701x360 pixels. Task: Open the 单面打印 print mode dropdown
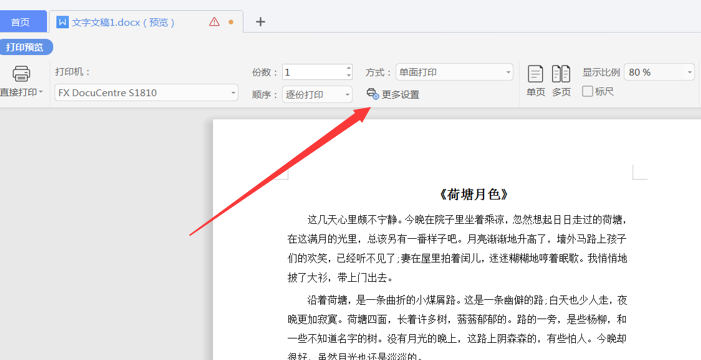click(454, 72)
